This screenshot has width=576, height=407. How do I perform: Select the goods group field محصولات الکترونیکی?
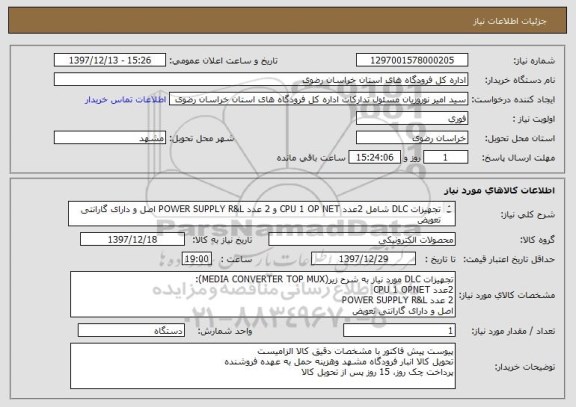(362, 239)
